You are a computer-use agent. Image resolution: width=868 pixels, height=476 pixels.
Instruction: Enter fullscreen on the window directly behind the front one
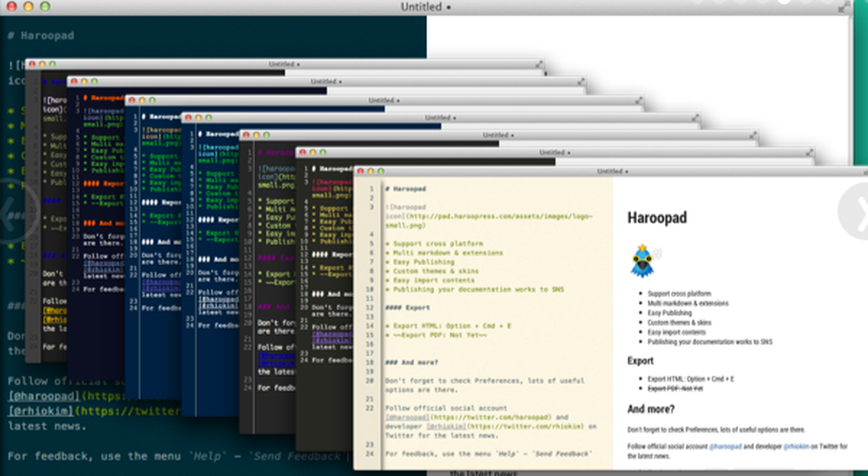pos(809,152)
